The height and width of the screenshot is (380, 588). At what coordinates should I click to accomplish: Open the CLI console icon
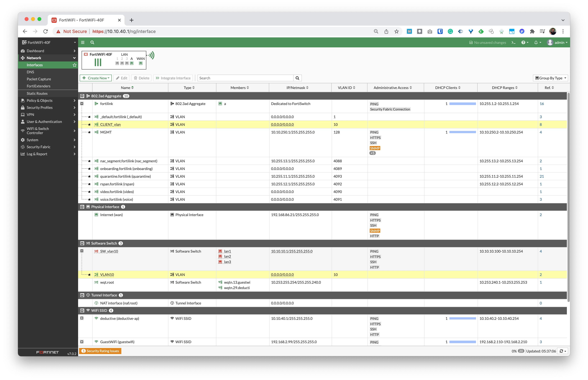click(514, 42)
